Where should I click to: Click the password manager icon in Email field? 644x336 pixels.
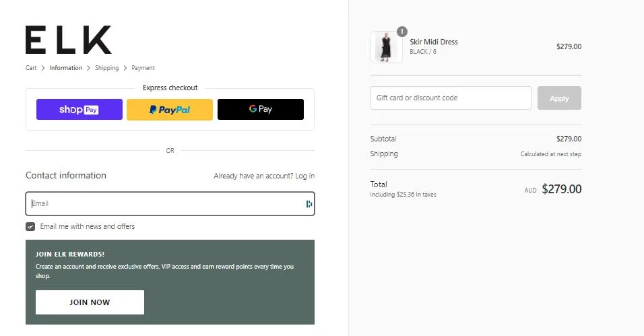pos(309,204)
